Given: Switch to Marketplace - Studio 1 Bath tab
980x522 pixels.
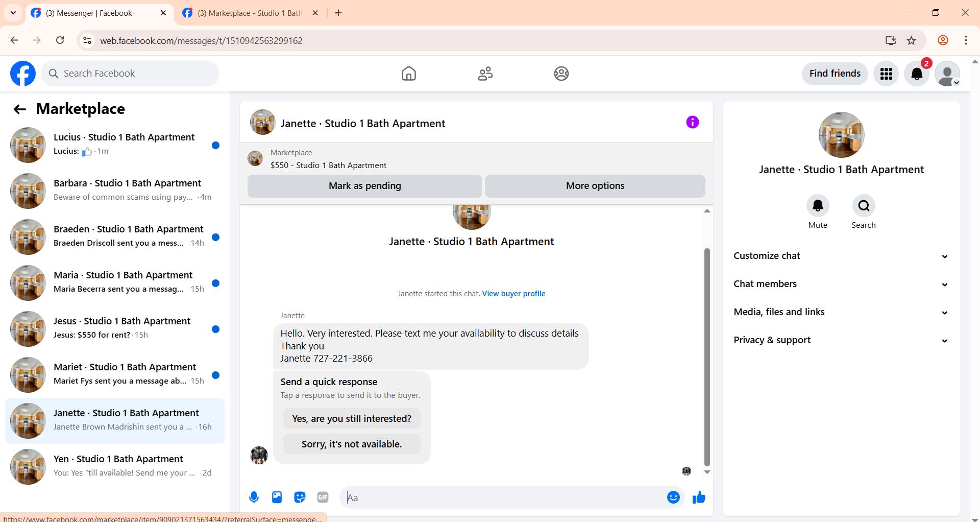Looking at the screenshot, I should tap(250, 13).
